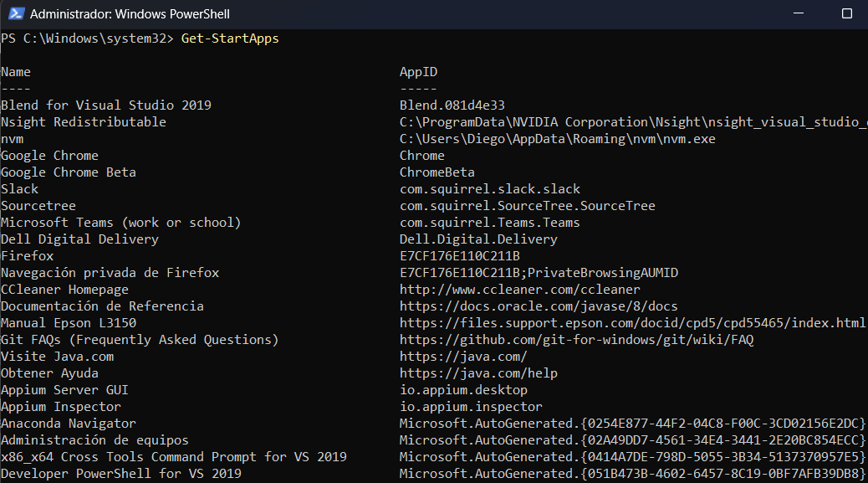Click the 'Google Chrome Beta' name
The height and width of the screenshot is (483, 868).
pos(69,172)
